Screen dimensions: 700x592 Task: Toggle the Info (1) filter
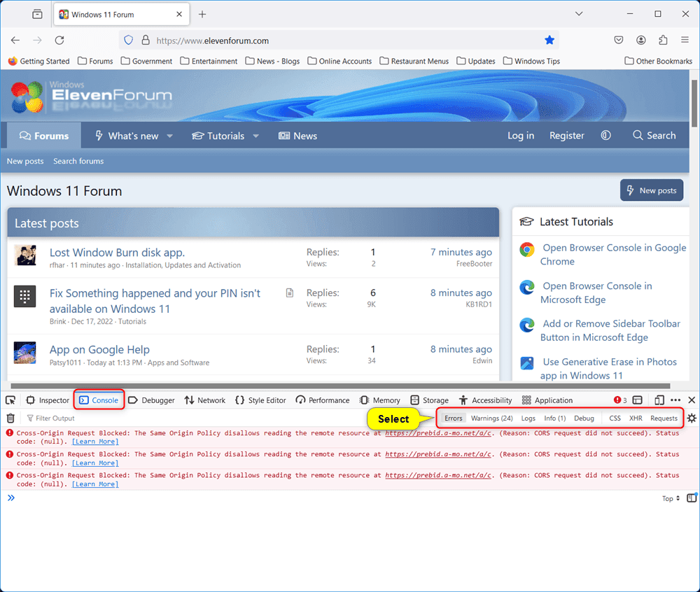(555, 418)
